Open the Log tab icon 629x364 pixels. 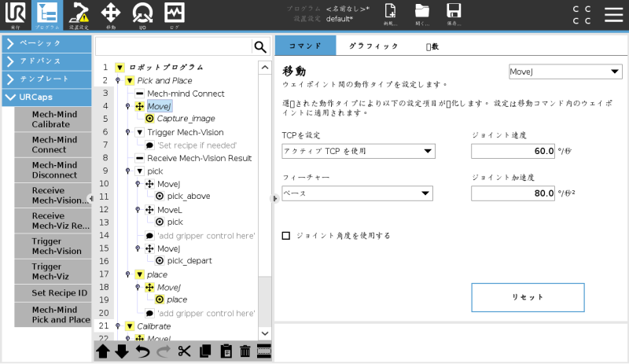[x=175, y=15]
